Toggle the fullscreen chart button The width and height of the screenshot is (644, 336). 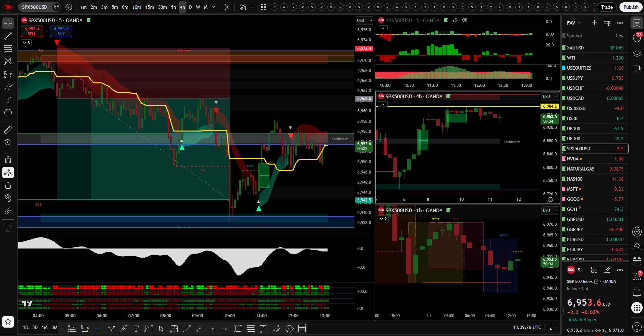click(553, 327)
